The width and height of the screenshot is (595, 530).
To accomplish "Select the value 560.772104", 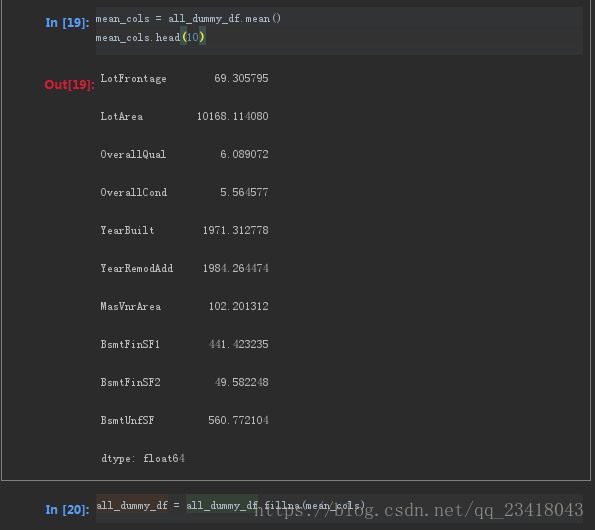I will (x=238, y=420).
